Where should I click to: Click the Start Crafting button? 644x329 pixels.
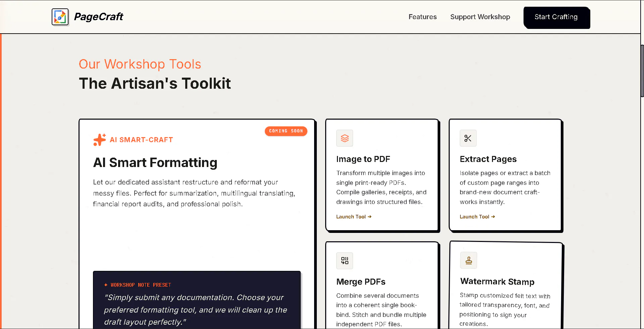[x=556, y=17]
